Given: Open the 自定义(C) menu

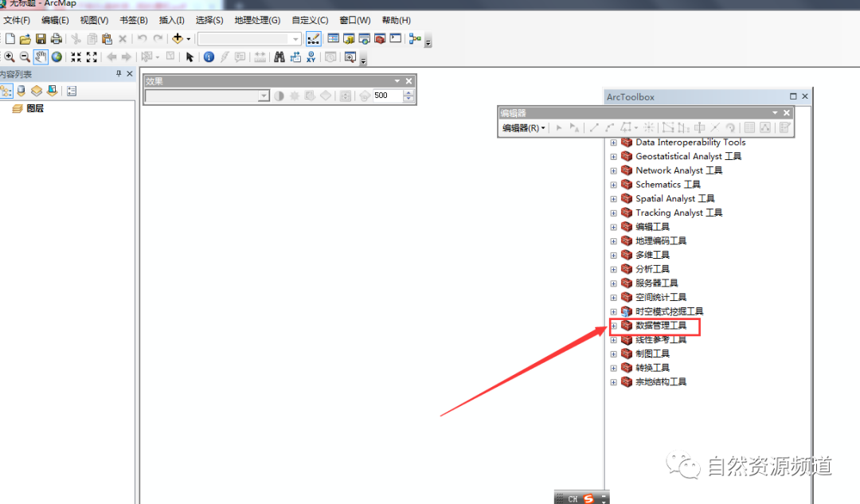Looking at the screenshot, I should tap(310, 20).
